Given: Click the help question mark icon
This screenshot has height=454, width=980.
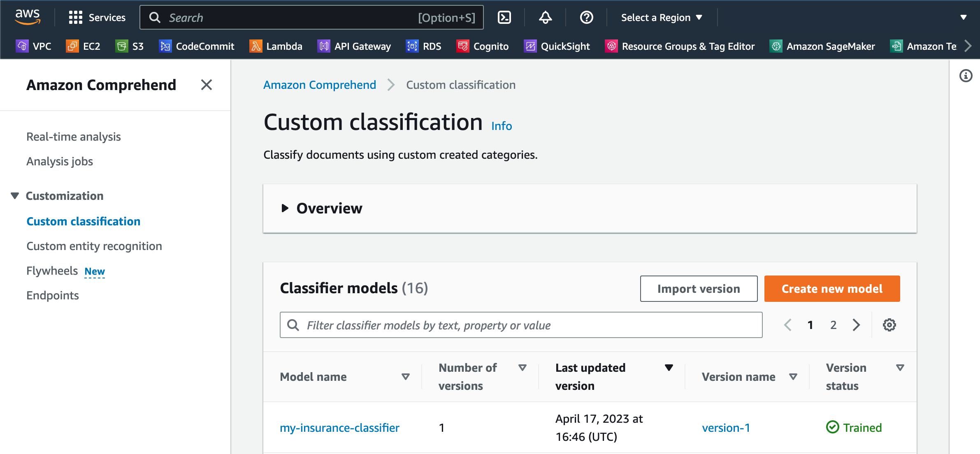Looking at the screenshot, I should [x=586, y=17].
